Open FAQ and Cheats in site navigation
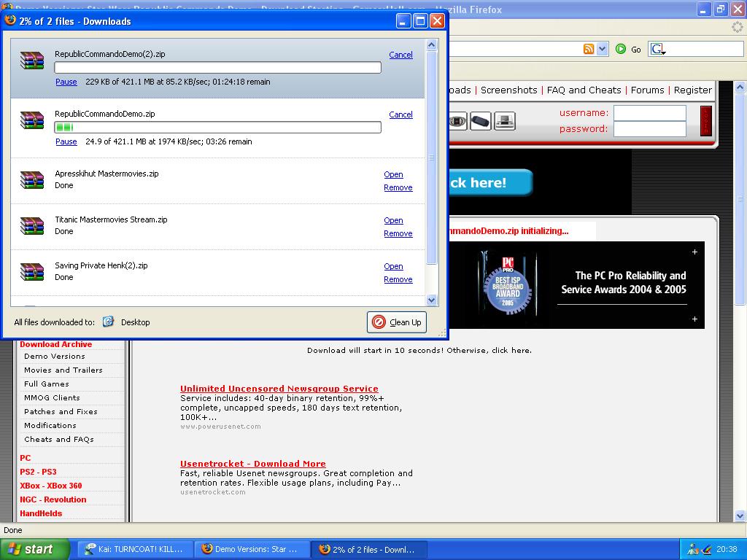This screenshot has width=747, height=560. [584, 90]
